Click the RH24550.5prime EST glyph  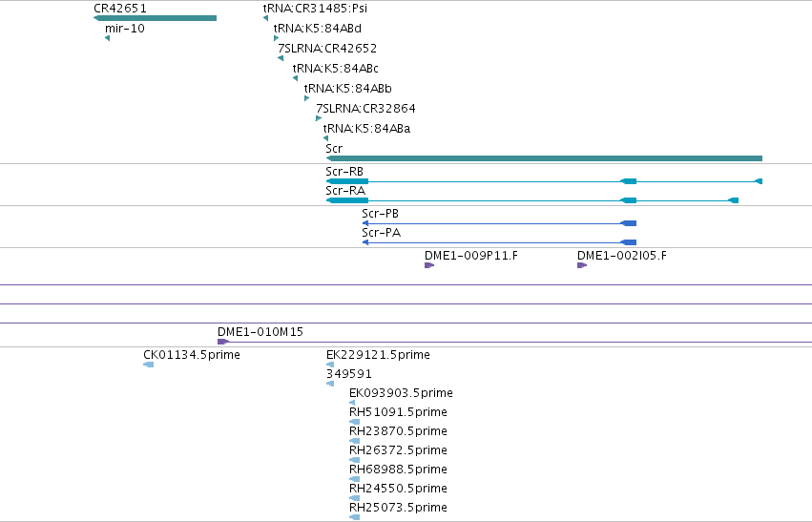[x=354, y=498]
